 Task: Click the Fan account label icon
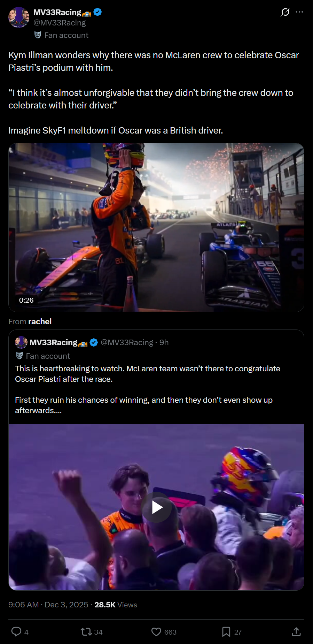(38, 35)
